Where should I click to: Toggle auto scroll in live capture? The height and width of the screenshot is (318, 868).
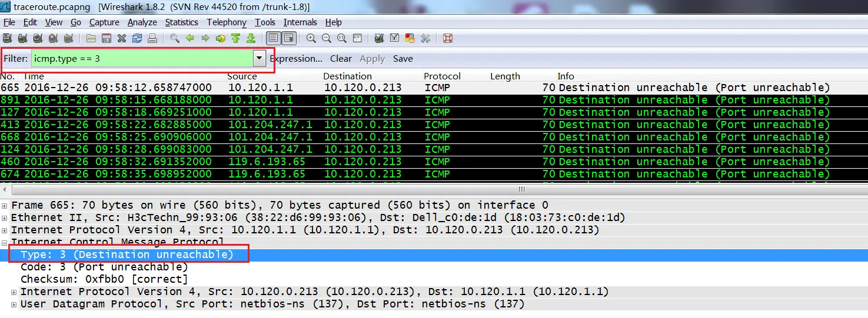pyautogui.click(x=289, y=38)
